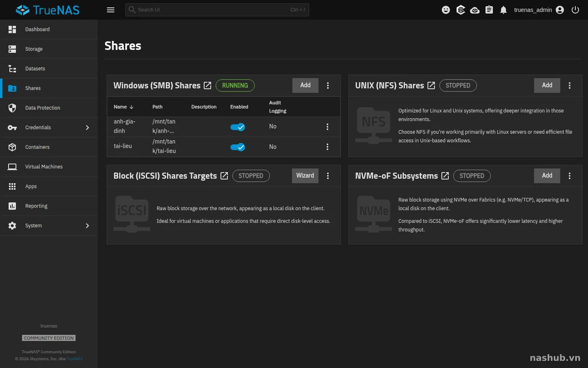
Task: Click the power button icon
Action: click(575, 10)
